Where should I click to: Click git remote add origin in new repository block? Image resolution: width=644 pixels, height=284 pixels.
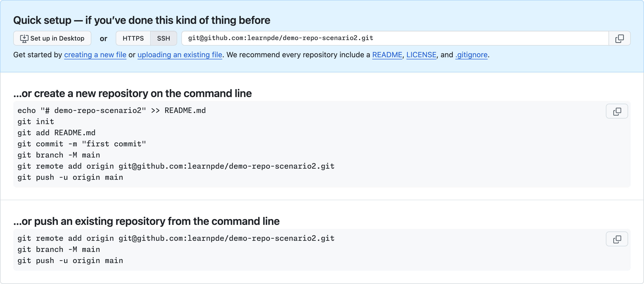tap(176, 166)
